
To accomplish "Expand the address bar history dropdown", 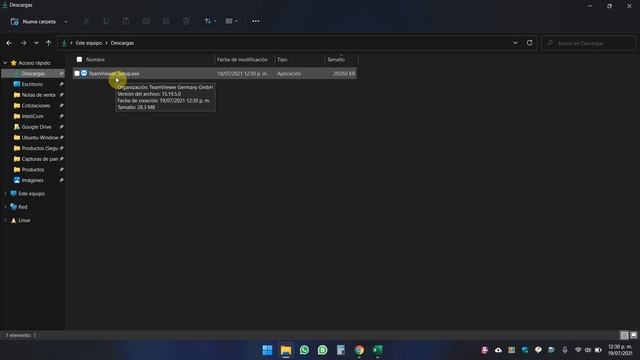I will (x=515, y=43).
